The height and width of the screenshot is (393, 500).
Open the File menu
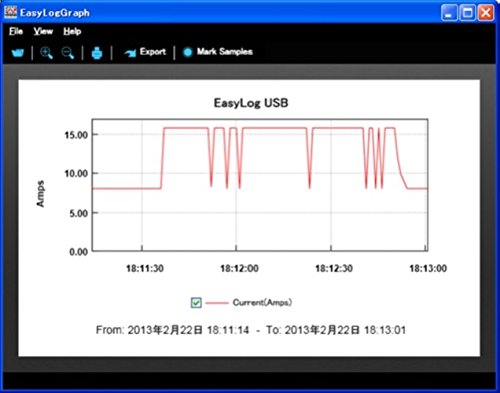click(16, 31)
